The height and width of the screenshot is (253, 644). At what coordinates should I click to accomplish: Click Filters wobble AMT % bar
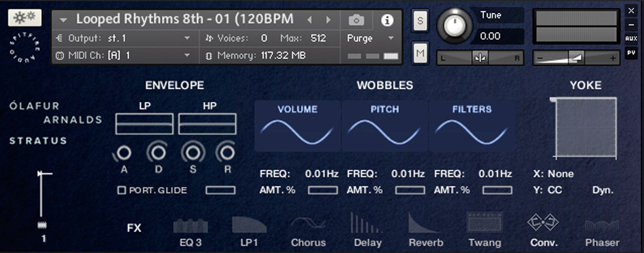tap(497, 190)
